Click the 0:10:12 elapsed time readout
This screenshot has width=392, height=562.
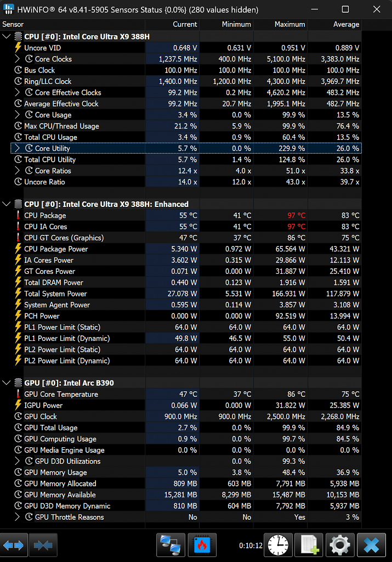click(x=251, y=546)
